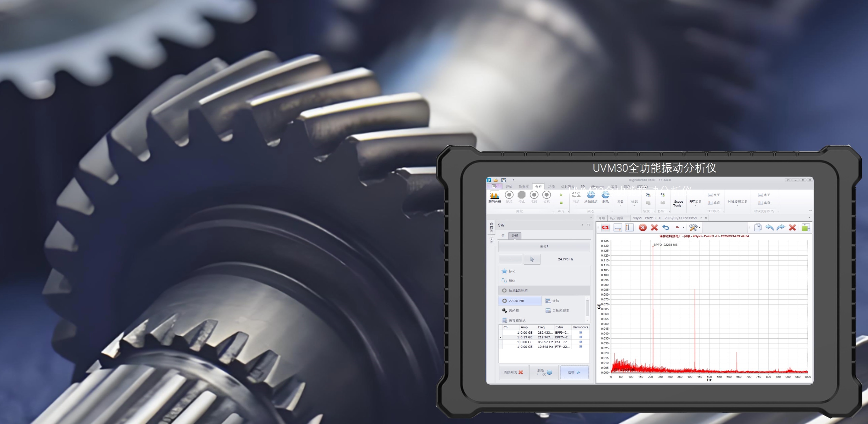This screenshot has width=868, height=424.
Task: Click the 实时 real-time button
Action: (534, 197)
